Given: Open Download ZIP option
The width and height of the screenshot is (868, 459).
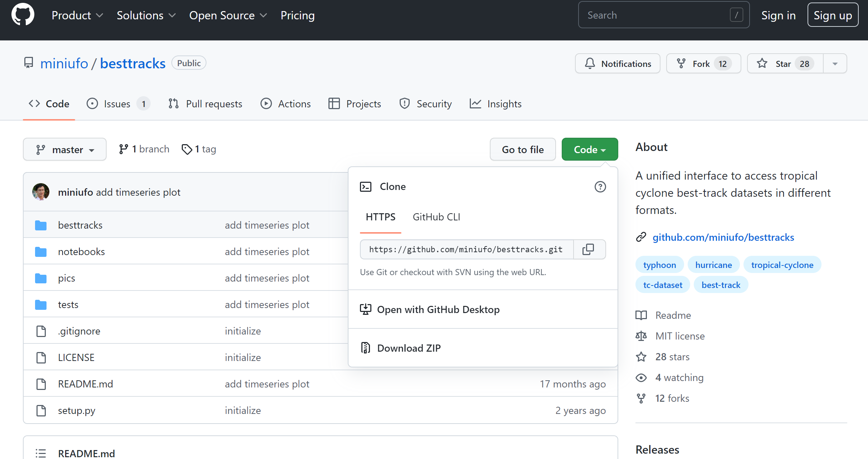Looking at the screenshot, I should [409, 348].
